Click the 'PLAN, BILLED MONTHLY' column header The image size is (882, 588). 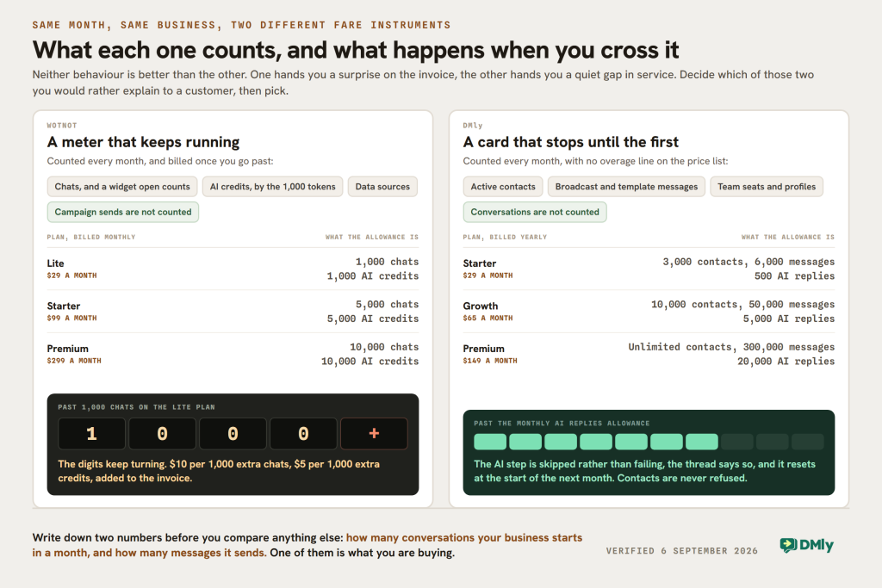[x=91, y=238]
